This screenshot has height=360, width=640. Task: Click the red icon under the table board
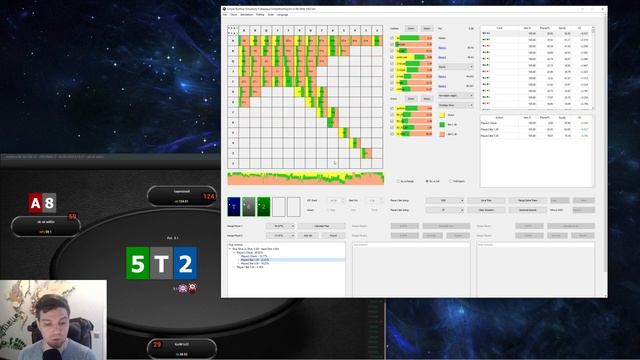(192, 288)
